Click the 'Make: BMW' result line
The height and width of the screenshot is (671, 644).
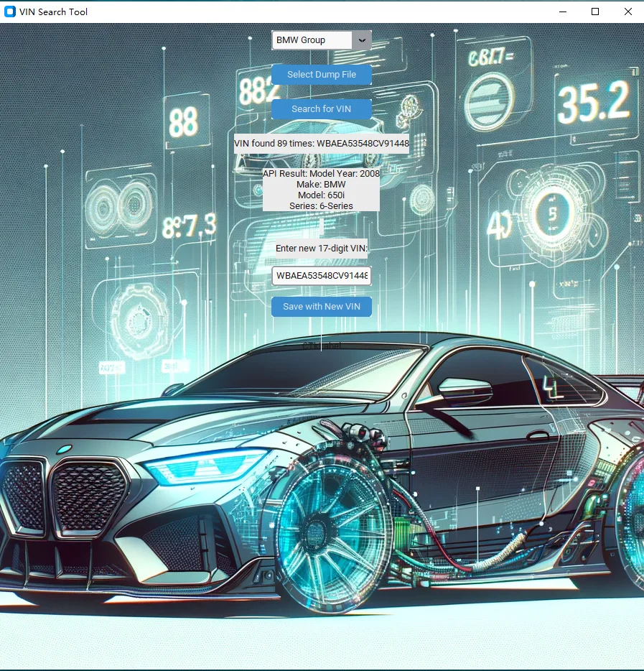tap(321, 185)
